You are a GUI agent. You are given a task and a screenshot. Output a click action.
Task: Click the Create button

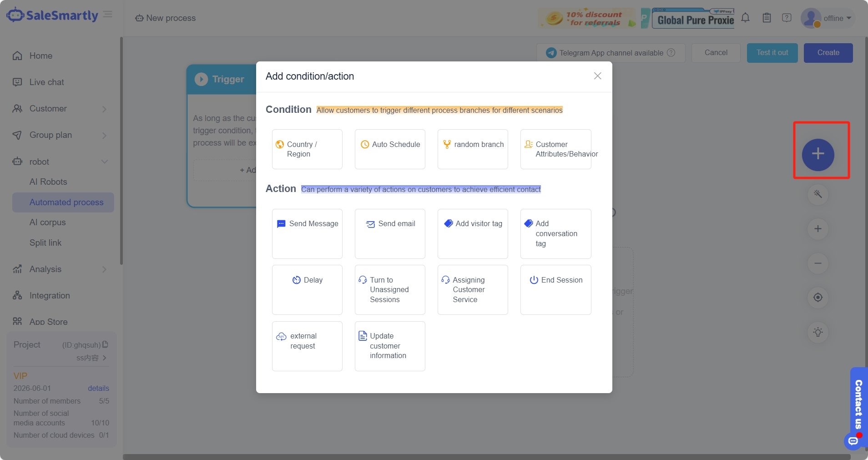828,53
